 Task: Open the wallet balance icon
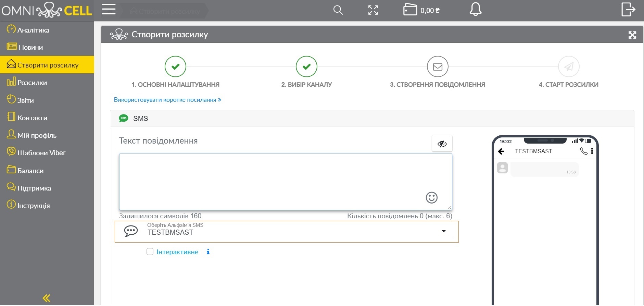pos(410,10)
